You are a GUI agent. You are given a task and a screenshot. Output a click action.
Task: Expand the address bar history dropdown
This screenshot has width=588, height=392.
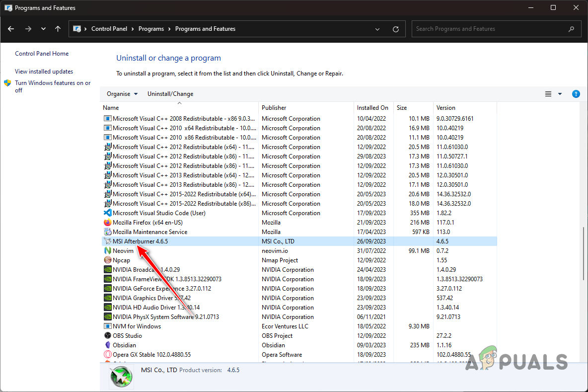point(377,29)
